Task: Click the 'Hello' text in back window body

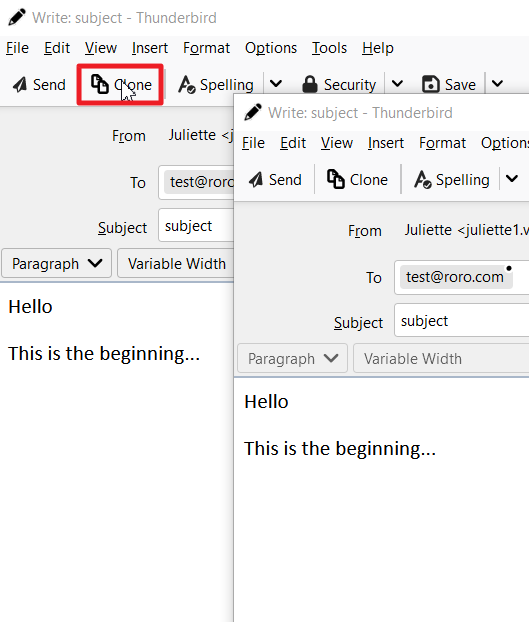Action: pyautogui.click(x=31, y=307)
